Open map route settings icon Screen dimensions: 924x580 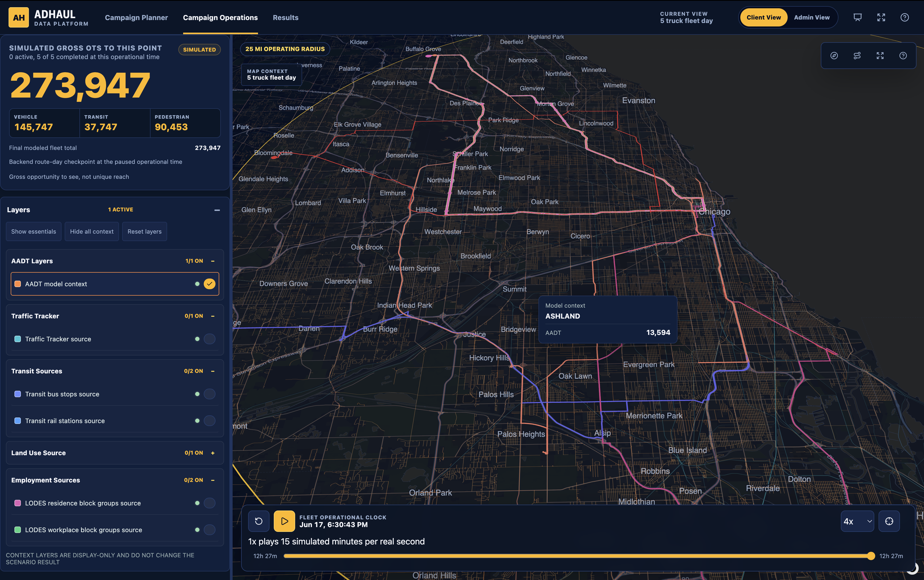coord(857,56)
